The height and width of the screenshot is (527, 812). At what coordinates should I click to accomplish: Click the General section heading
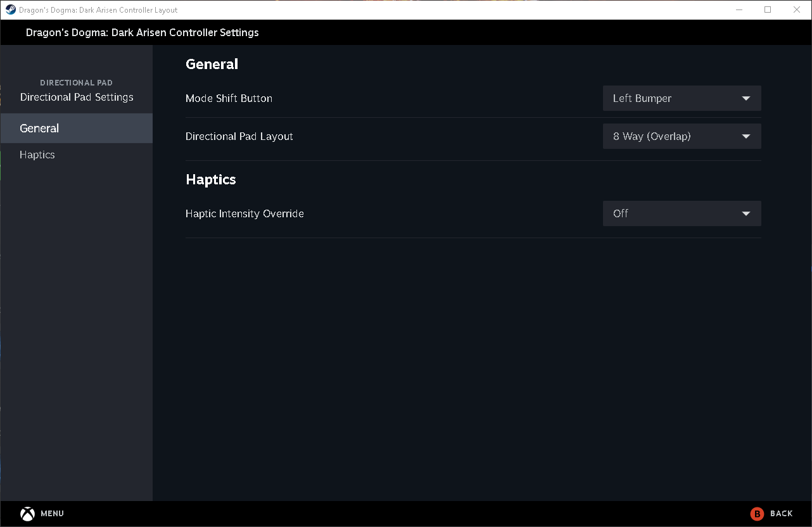tap(212, 64)
